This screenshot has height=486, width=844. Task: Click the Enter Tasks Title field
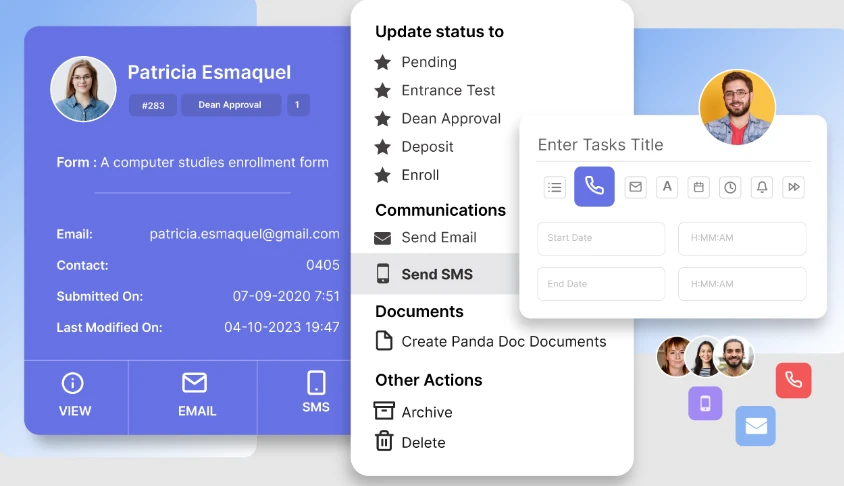coord(674,145)
